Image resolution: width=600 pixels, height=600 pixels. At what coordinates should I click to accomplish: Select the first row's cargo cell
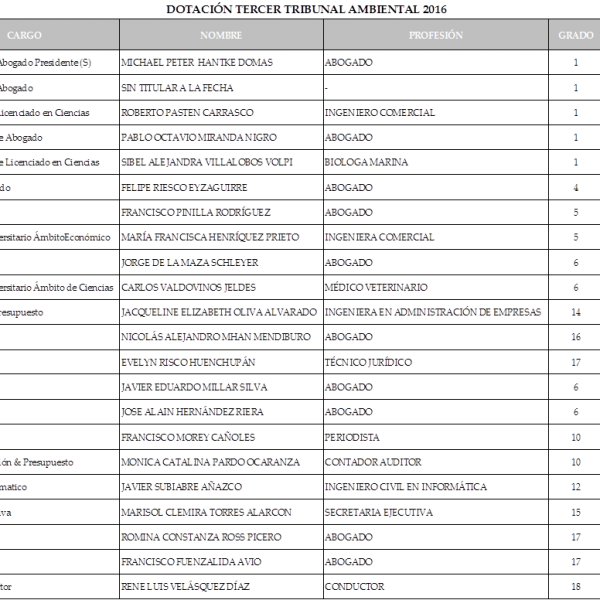pyautogui.click(x=47, y=62)
